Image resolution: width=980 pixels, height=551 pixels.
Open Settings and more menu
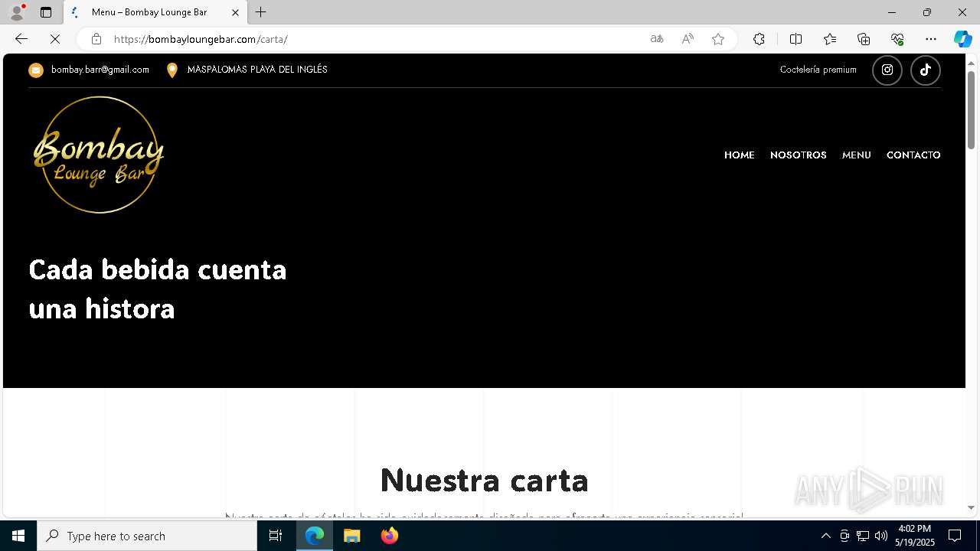(x=931, y=39)
